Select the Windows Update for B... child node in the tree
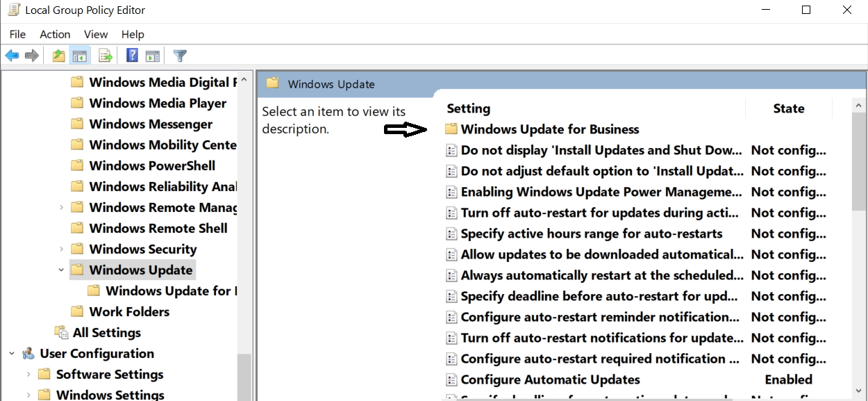868x401 pixels. coord(171,290)
